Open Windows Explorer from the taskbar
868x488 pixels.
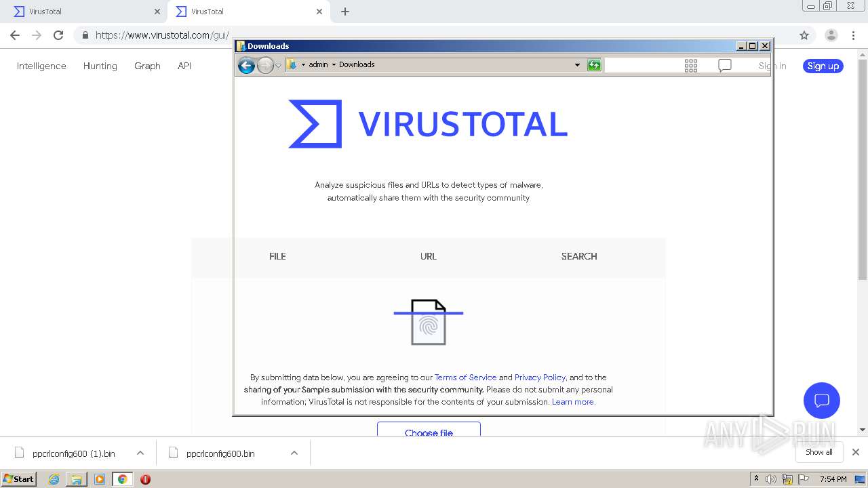77,479
